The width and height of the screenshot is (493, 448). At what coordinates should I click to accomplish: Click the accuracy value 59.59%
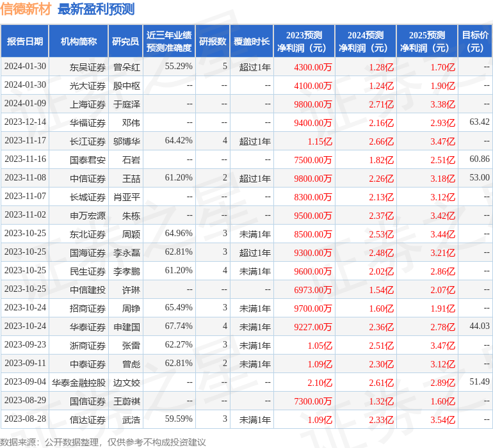[179, 418]
